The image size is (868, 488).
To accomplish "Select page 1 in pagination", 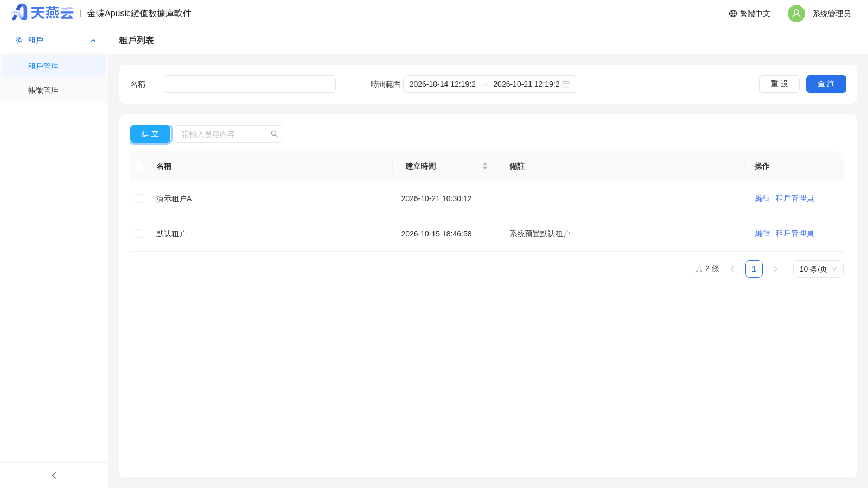I will pyautogui.click(x=754, y=269).
